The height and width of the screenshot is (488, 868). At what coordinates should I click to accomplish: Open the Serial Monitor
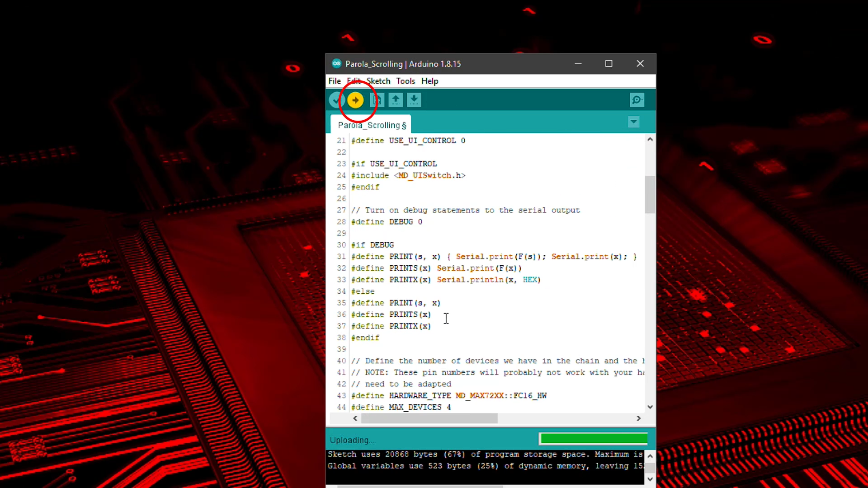point(637,100)
